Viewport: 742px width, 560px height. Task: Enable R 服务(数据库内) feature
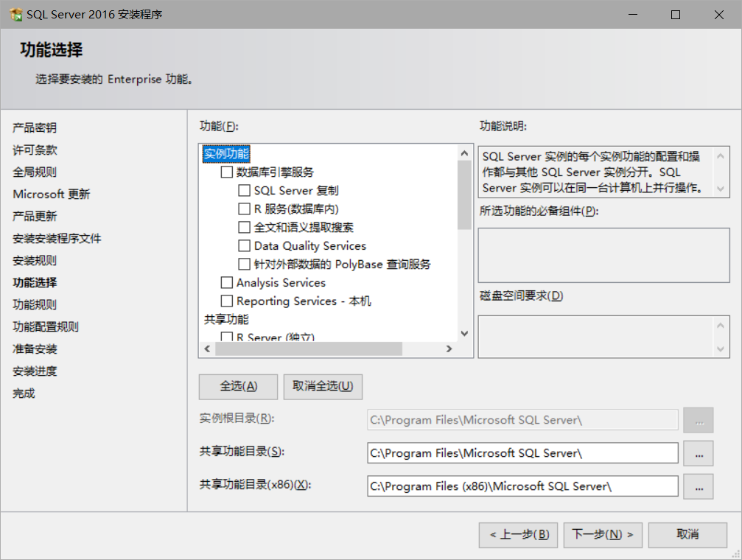(244, 209)
